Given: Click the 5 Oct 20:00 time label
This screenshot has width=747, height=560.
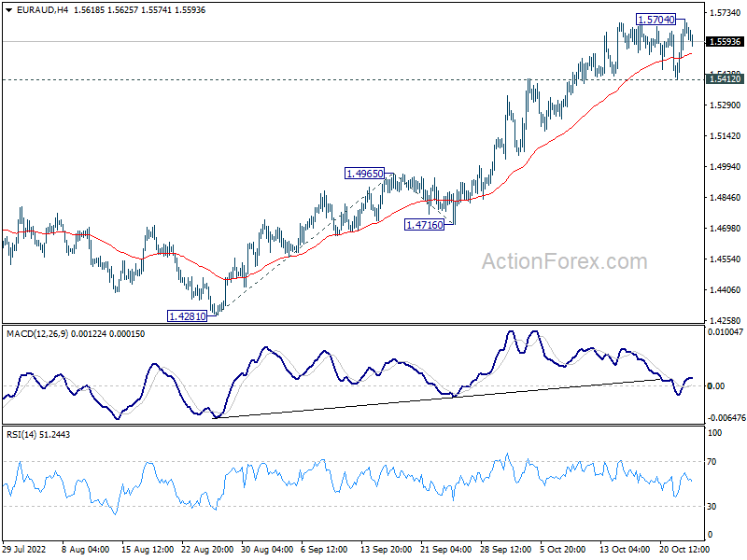Looking at the screenshot, I should pyautogui.click(x=563, y=549).
